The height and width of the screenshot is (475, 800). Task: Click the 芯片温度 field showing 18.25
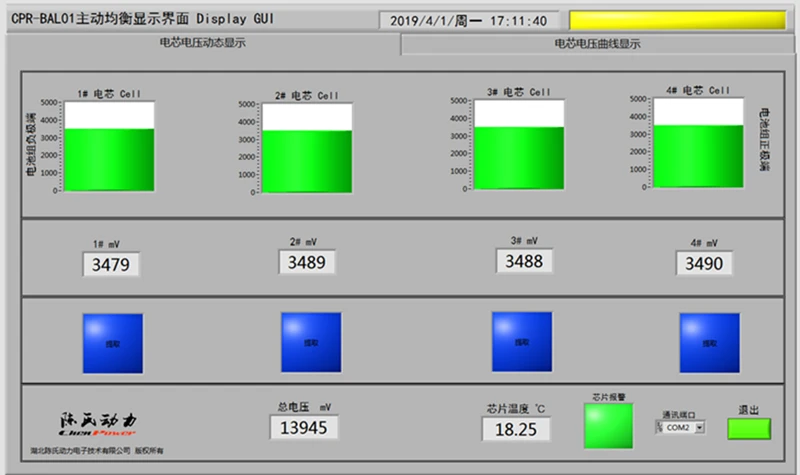pos(516,429)
